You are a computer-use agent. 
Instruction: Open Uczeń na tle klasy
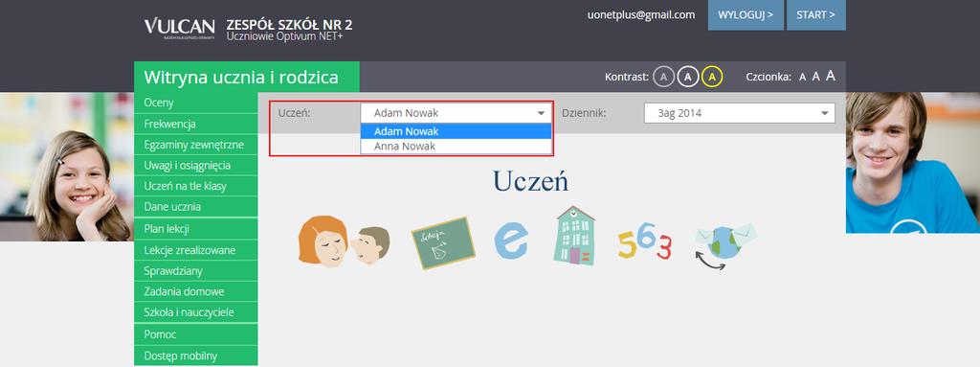195,186
